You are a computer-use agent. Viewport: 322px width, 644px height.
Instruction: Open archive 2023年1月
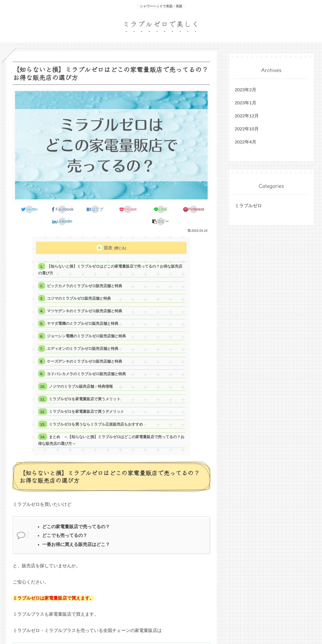coord(245,103)
